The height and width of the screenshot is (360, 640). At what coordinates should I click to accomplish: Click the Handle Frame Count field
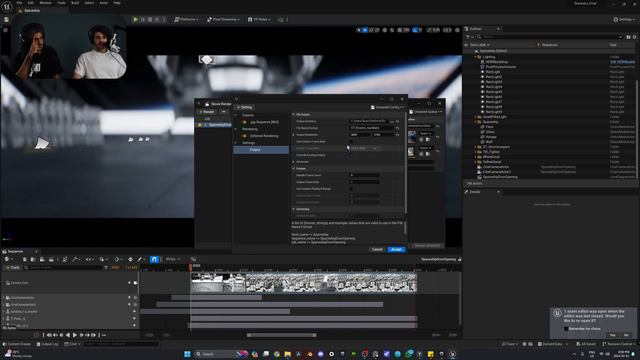click(x=364, y=175)
